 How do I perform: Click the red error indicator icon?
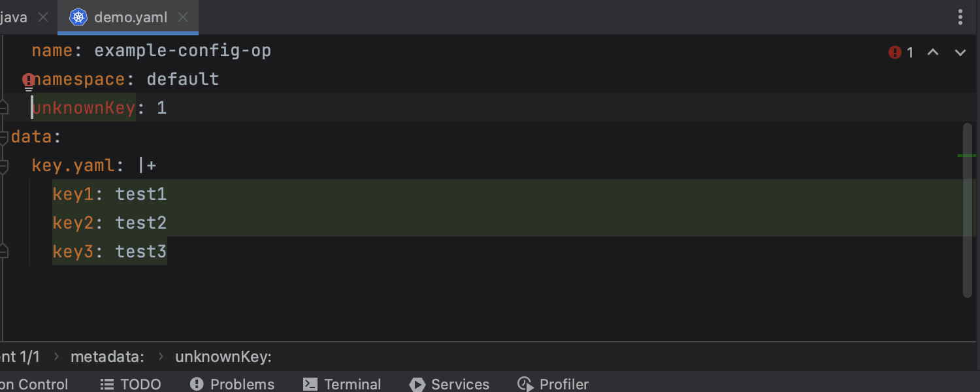[895, 53]
